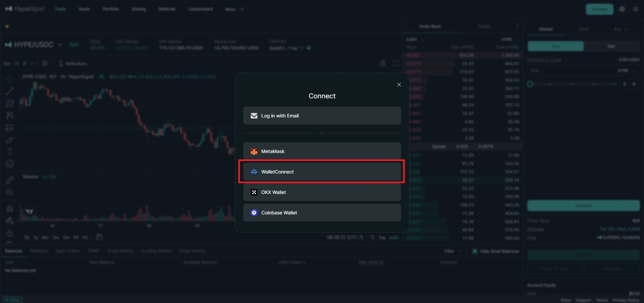The image size is (644, 303).
Task: Expand the chart timeframe dropdown arrow
Action: [32, 63]
